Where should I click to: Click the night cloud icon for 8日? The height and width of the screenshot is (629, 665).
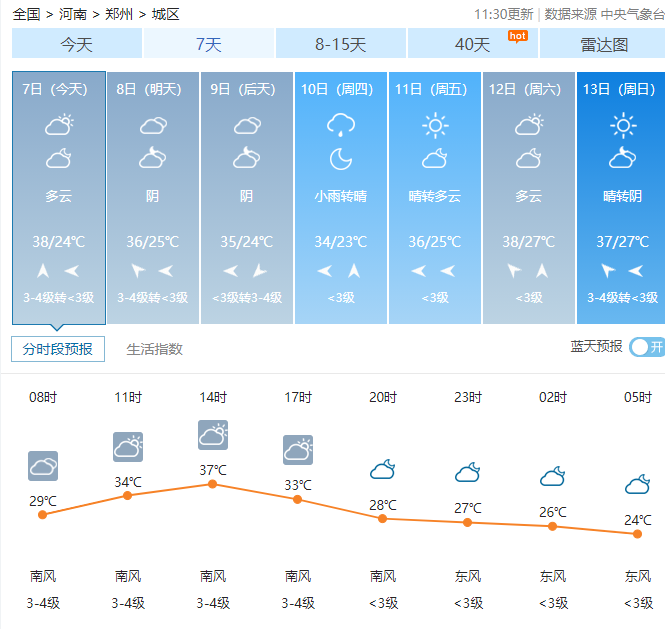tap(153, 158)
